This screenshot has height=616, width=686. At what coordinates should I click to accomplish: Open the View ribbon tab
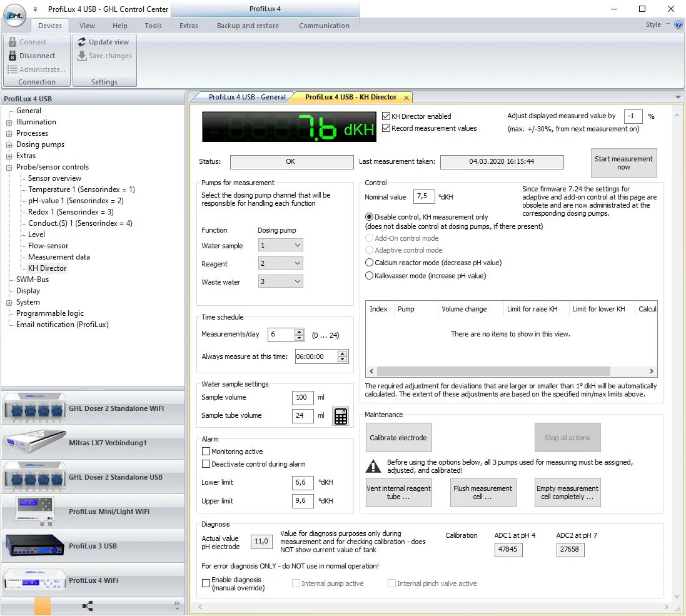pos(87,26)
